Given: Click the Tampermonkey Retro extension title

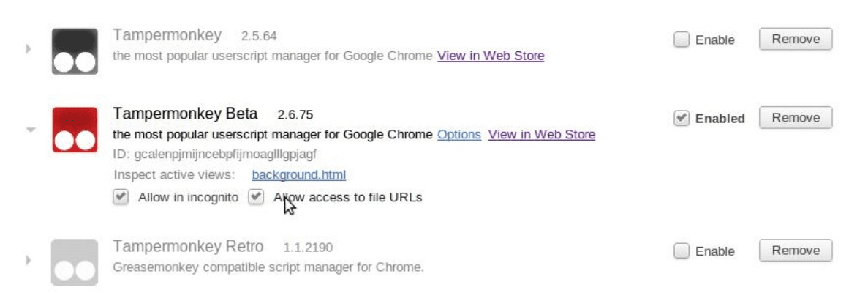Looking at the screenshot, I should click(188, 247).
